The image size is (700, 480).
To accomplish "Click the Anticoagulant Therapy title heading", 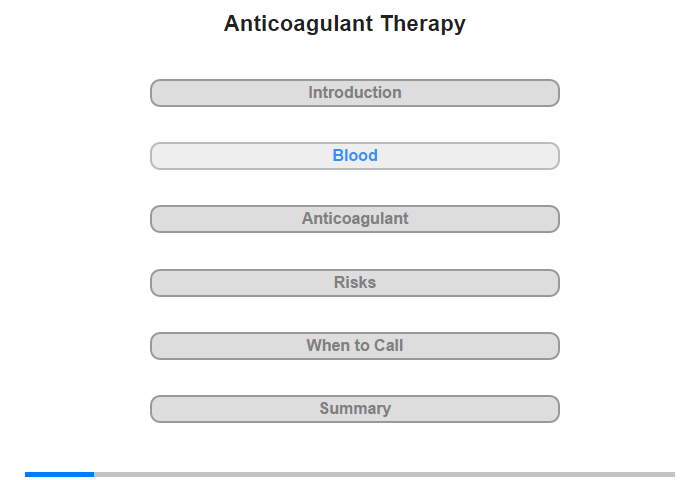I will coord(345,24).
